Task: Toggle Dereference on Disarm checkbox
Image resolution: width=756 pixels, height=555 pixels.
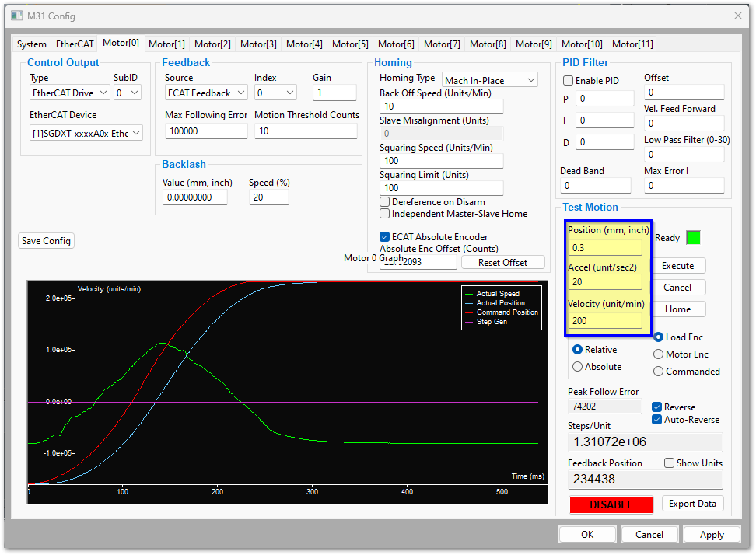Action: pyautogui.click(x=385, y=202)
